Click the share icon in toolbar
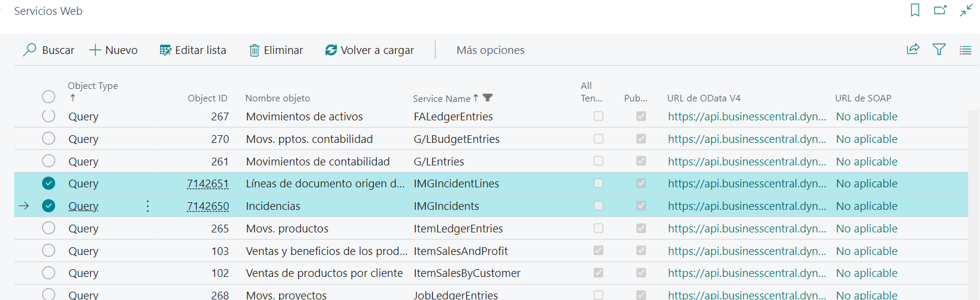Image resolution: width=980 pixels, height=300 pixels. 913,50
